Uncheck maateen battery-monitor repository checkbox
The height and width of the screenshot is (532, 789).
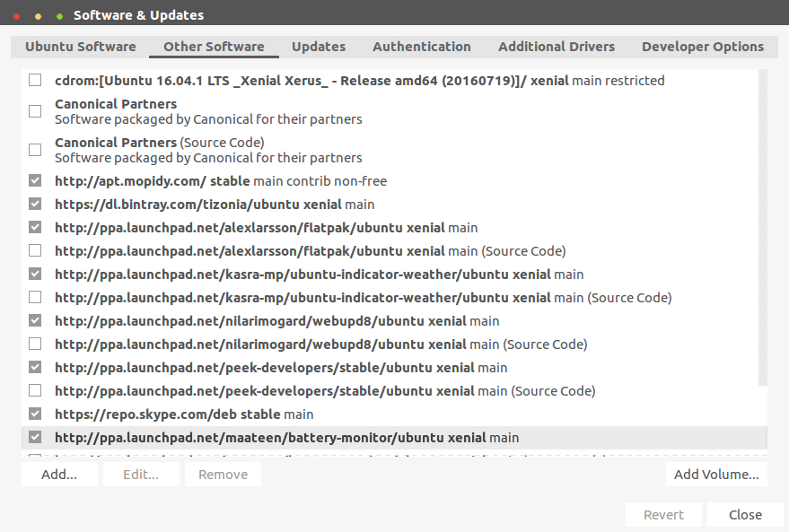(x=35, y=438)
